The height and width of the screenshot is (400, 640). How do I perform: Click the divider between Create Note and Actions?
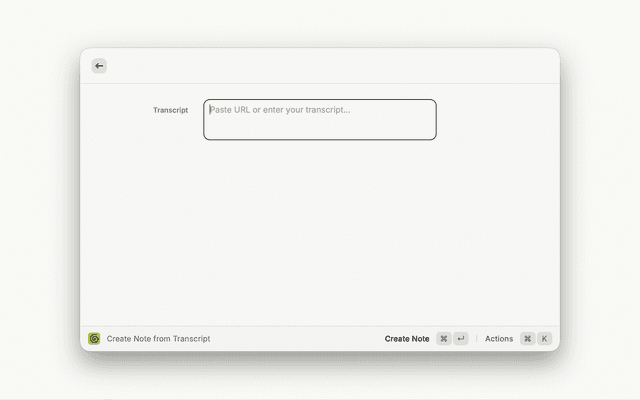pyautogui.click(x=477, y=339)
